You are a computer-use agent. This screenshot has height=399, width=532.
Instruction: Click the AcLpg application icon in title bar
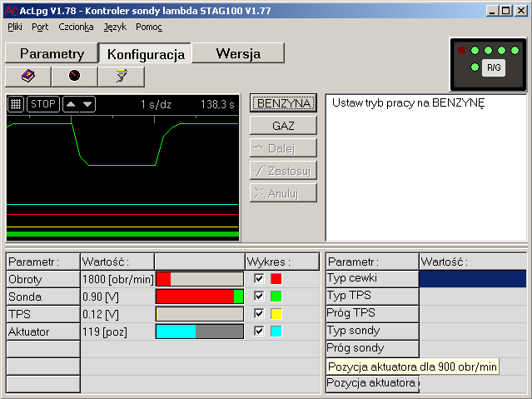[12, 11]
